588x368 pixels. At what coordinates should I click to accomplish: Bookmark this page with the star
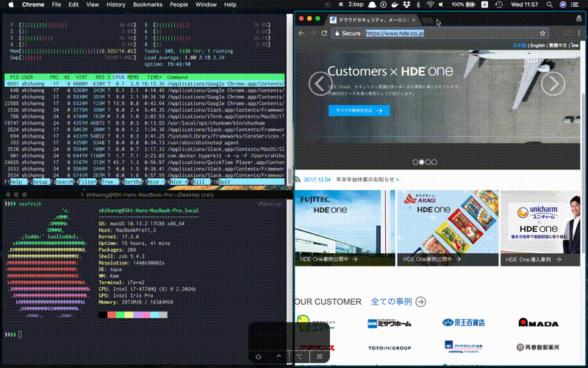coord(542,33)
